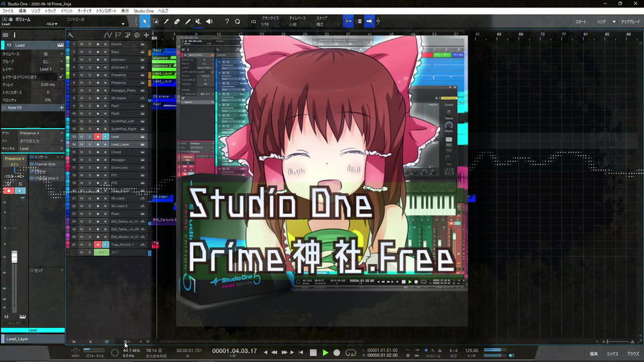Select the Listen (speaker) tool
The width and height of the screenshot is (644, 362).
209,21
